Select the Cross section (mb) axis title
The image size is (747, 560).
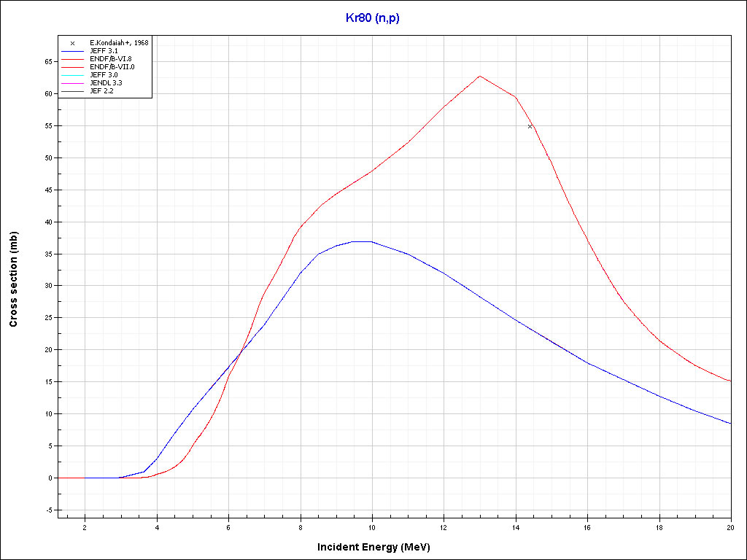coord(13,279)
